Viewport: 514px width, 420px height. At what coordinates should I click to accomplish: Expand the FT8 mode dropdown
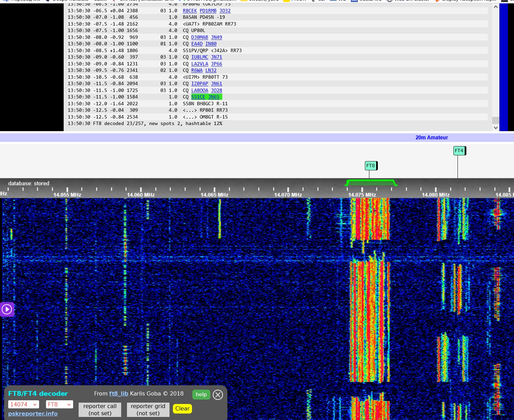point(59,404)
